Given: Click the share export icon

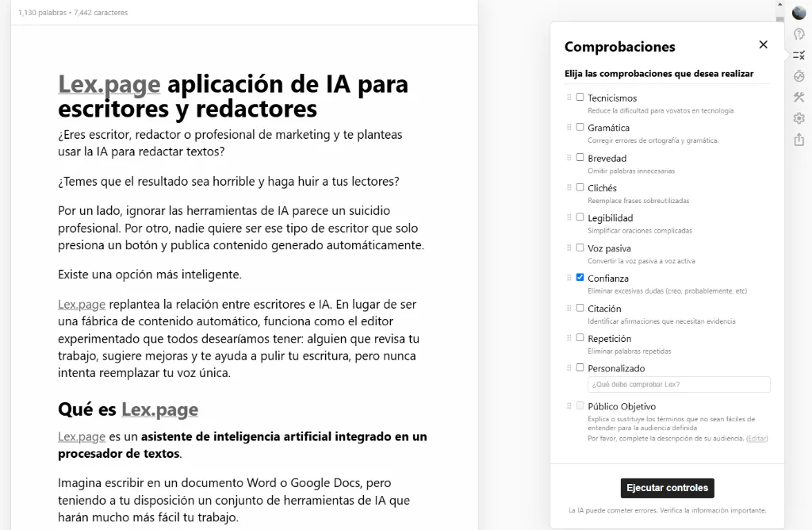Looking at the screenshot, I should pos(799,140).
